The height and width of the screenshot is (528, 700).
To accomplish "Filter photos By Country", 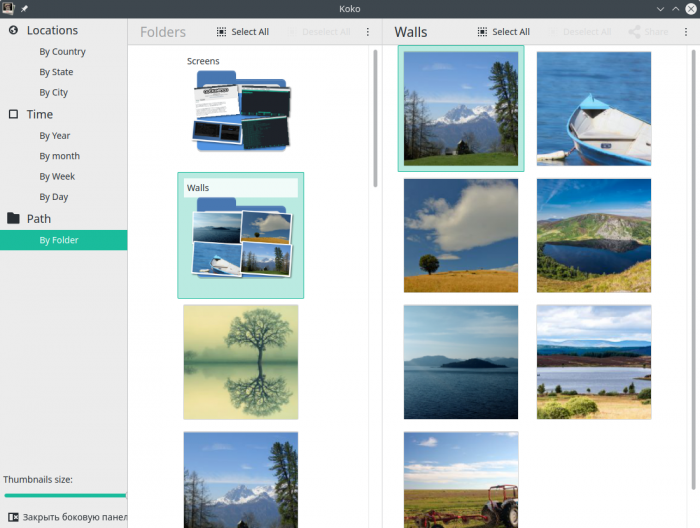I will click(62, 52).
